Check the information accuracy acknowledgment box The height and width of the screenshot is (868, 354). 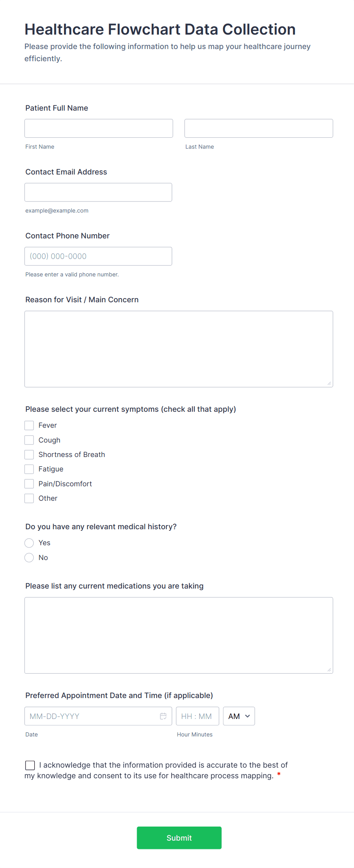[x=30, y=765]
